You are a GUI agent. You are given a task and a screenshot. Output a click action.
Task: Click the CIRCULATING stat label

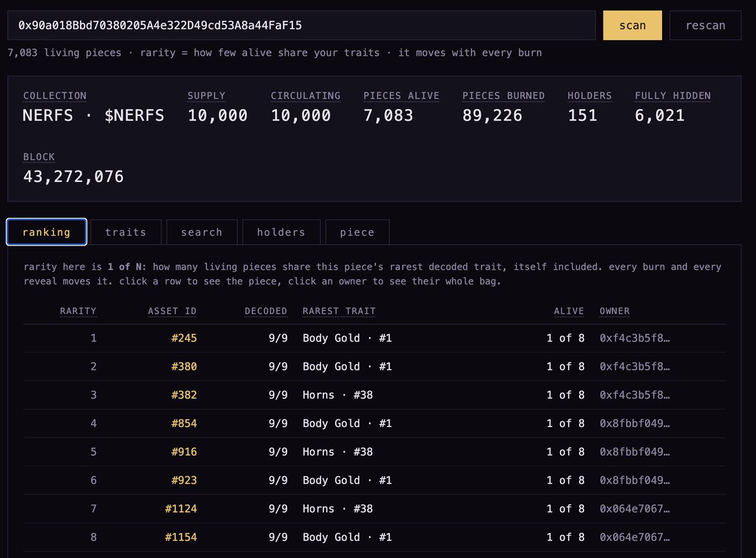[x=306, y=96]
